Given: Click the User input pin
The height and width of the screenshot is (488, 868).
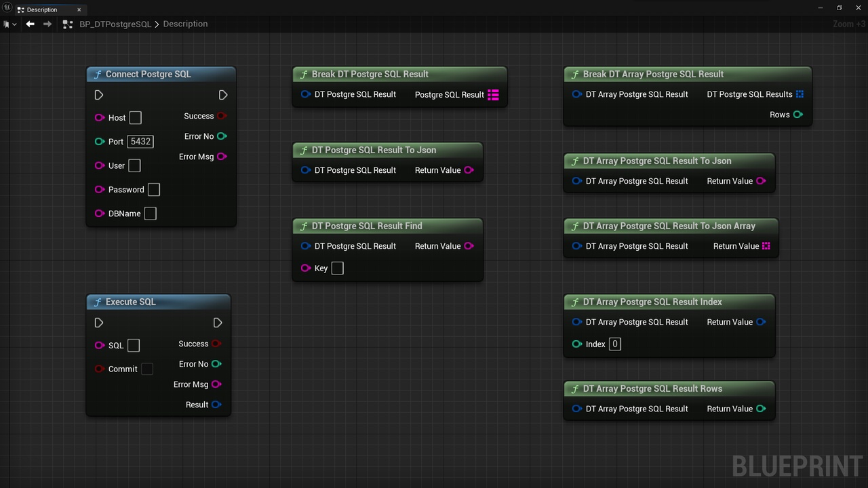Looking at the screenshot, I should [100, 165].
